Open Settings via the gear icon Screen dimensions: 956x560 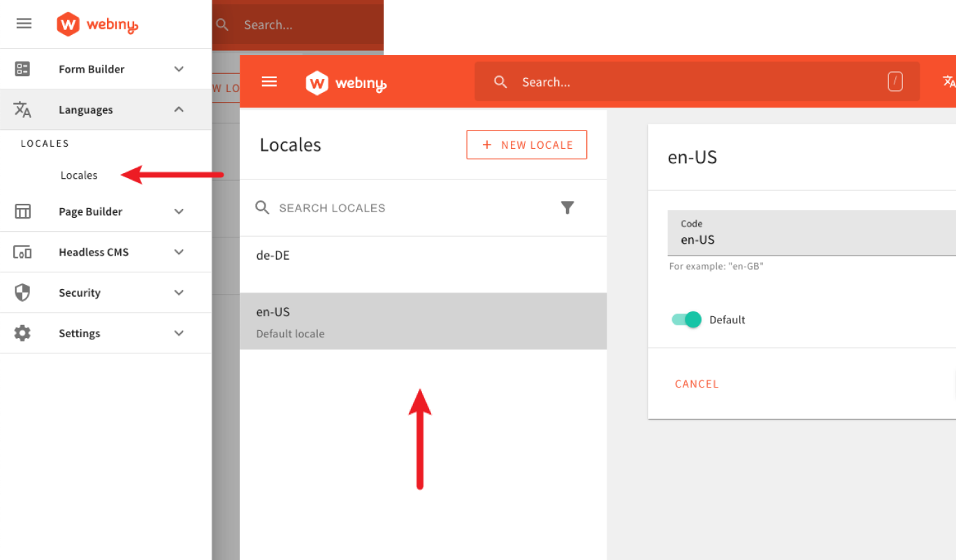click(23, 333)
